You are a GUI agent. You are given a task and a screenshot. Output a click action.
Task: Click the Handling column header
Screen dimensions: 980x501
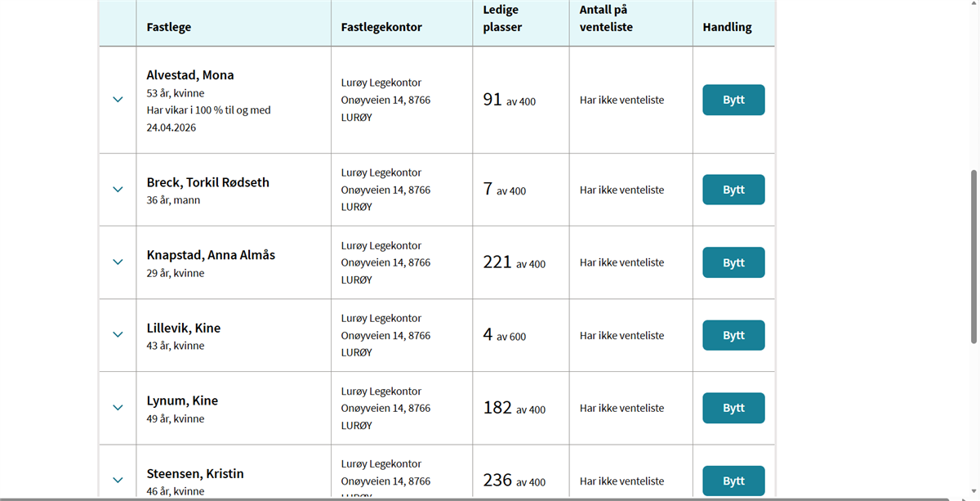point(727,27)
